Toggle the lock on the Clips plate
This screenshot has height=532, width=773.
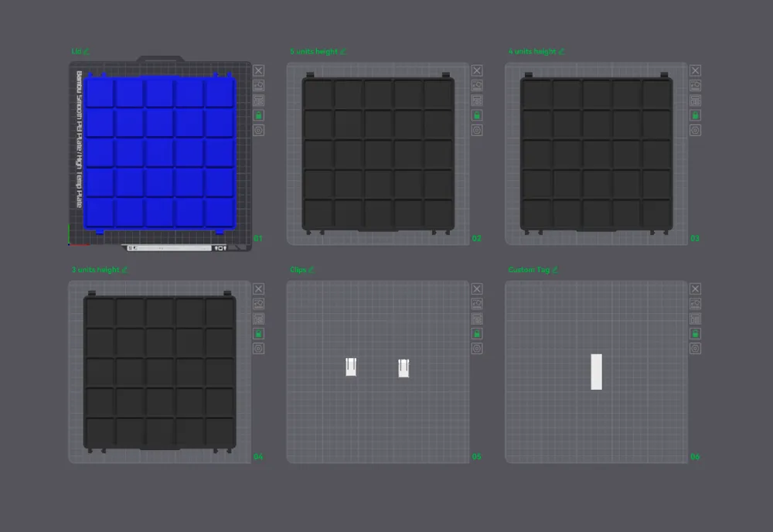pyautogui.click(x=477, y=334)
